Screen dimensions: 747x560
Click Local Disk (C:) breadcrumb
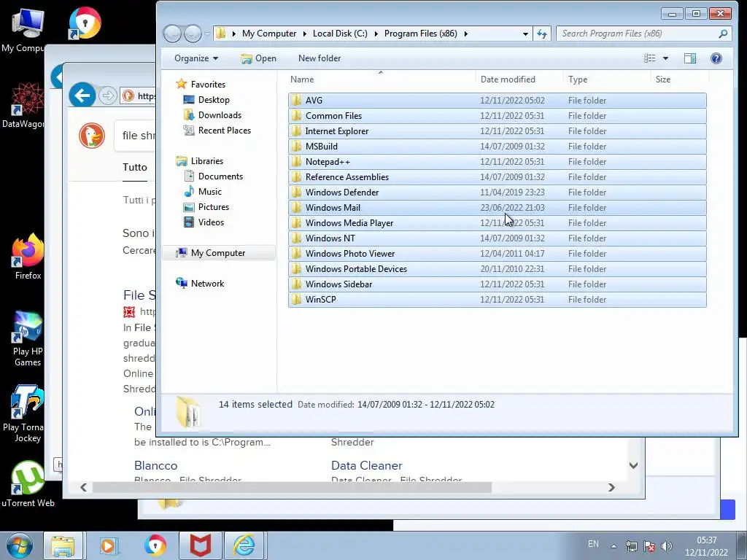click(x=340, y=34)
